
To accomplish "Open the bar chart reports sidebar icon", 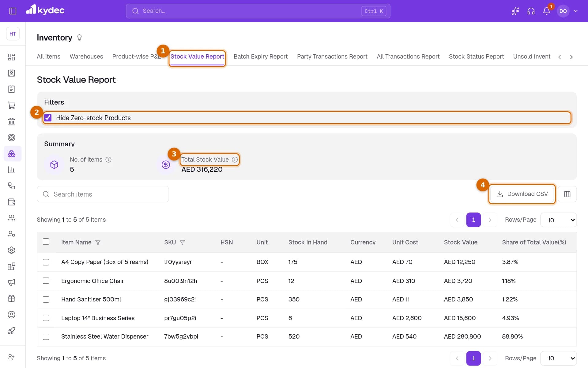I will 11,170.
